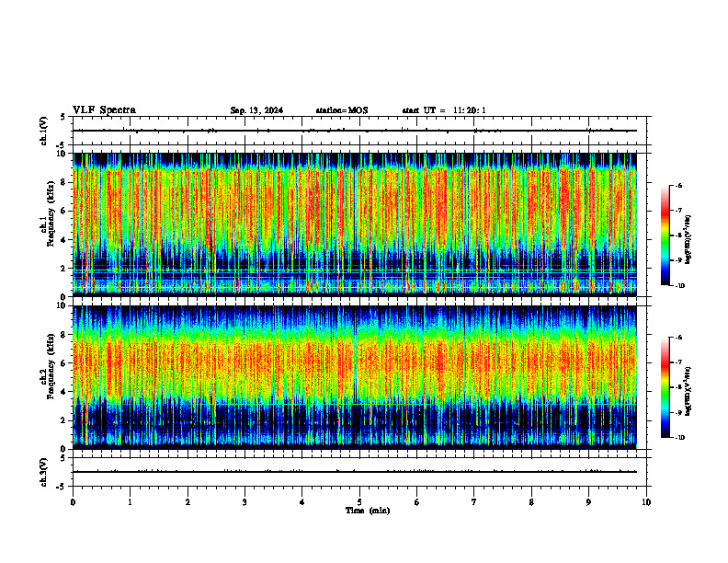Click the ch.1 voltage waveform trace
Viewport: 728px width, 563px height.
click(x=355, y=131)
